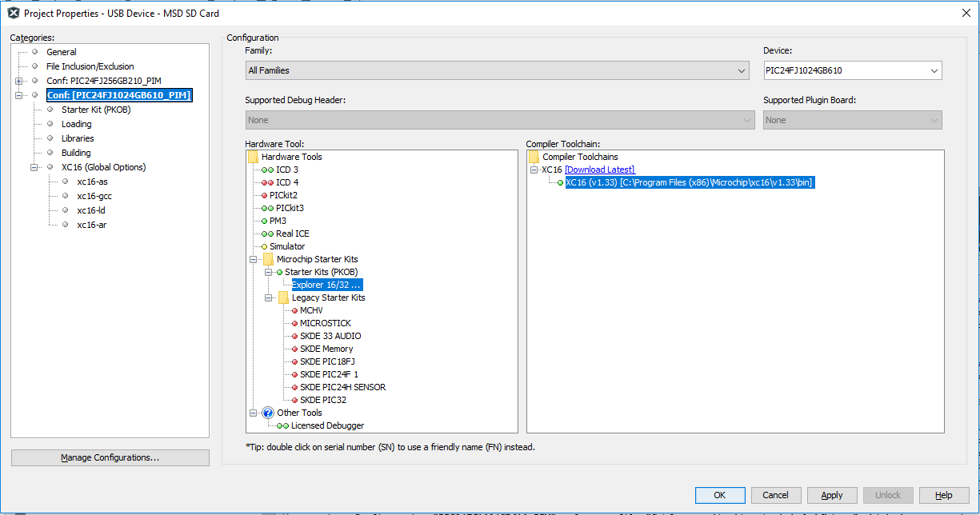Click Download Latest link
Image resolution: width=980 pixels, height=515 pixels.
point(599,170)
